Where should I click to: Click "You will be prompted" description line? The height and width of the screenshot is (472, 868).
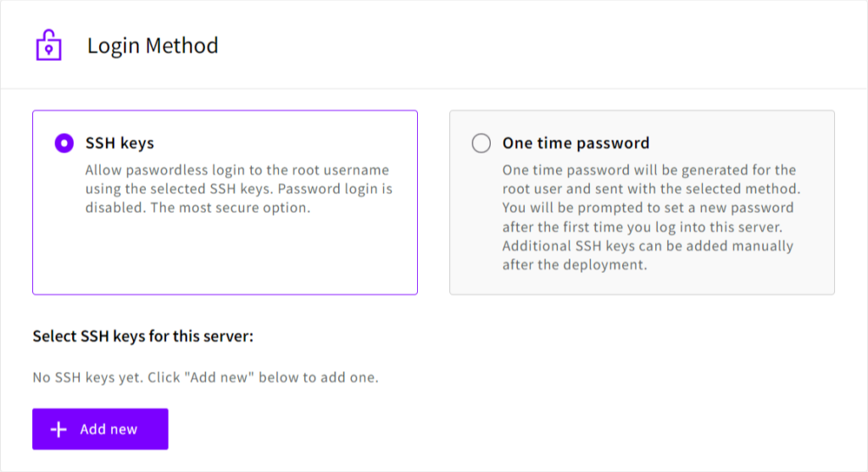pyautogui.click(x=648, y=208)
